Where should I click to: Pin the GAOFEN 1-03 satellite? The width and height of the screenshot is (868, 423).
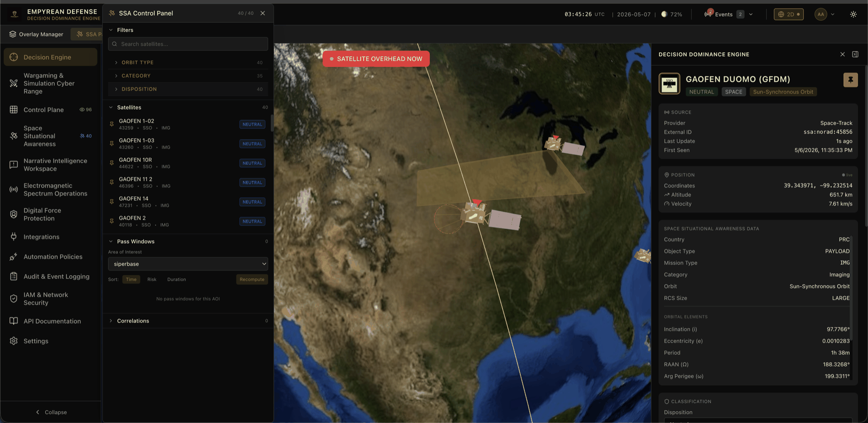click(x=112, y=144)
